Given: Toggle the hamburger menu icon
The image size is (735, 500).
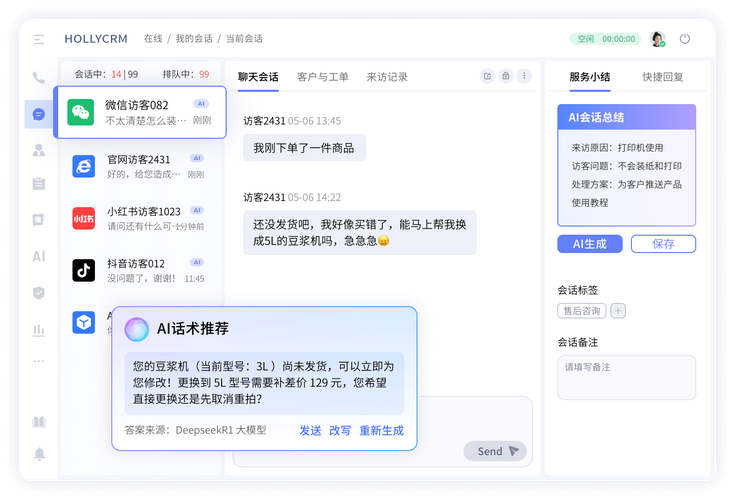Looking at the screenshot, I should click(39, 39).
